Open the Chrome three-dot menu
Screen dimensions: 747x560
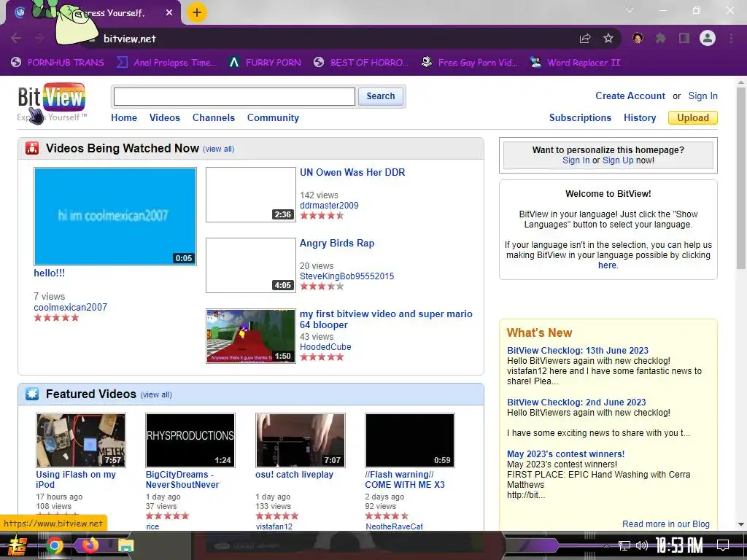tap(731, 38)
